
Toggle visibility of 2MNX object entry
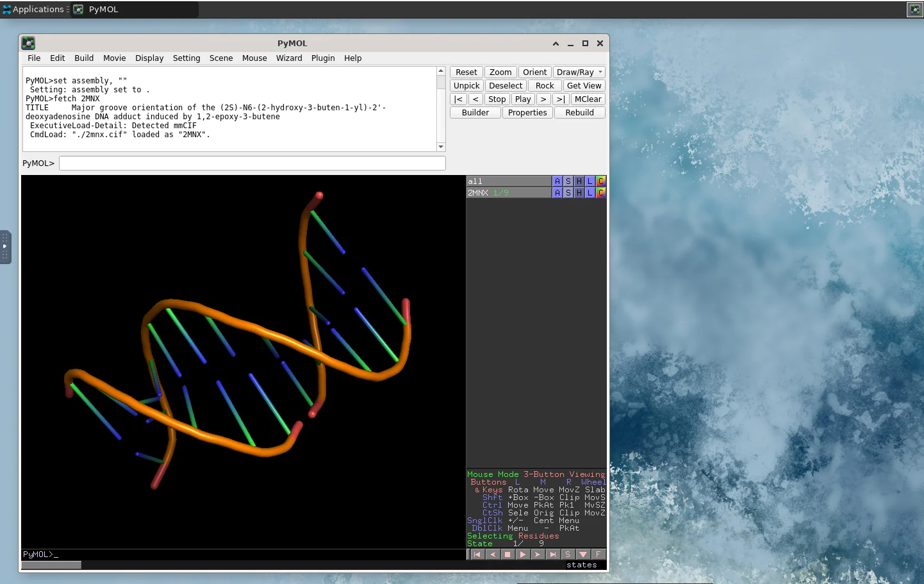(509, 192)
